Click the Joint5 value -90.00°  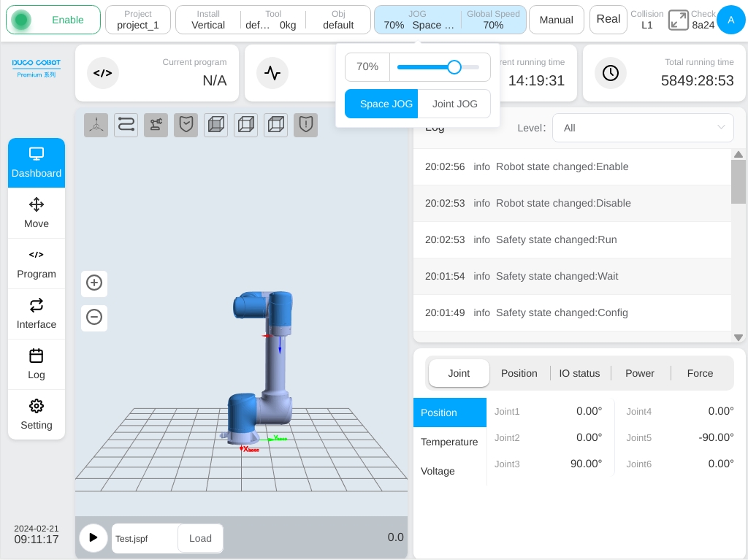click(716, 437)
